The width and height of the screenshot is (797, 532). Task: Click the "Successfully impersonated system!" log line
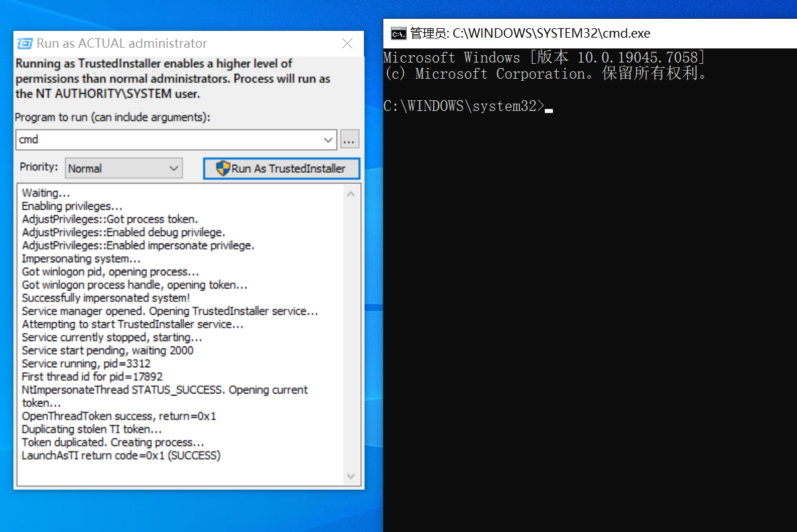[x=106, y=298]
